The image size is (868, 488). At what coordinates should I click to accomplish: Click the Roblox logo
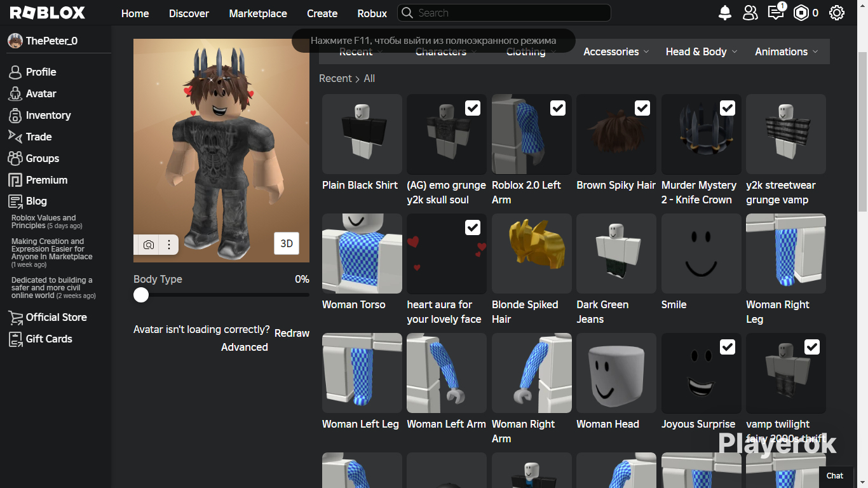[48, 13]
